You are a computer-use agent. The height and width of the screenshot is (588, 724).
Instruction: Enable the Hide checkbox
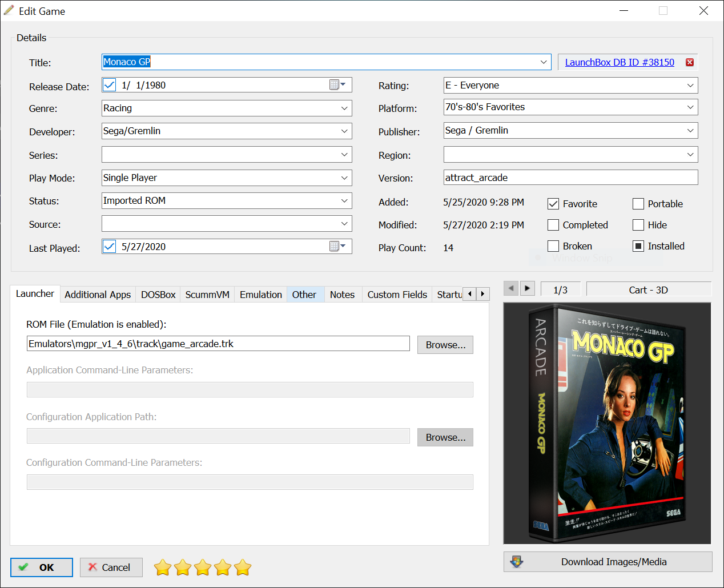(x=638, y=225)
